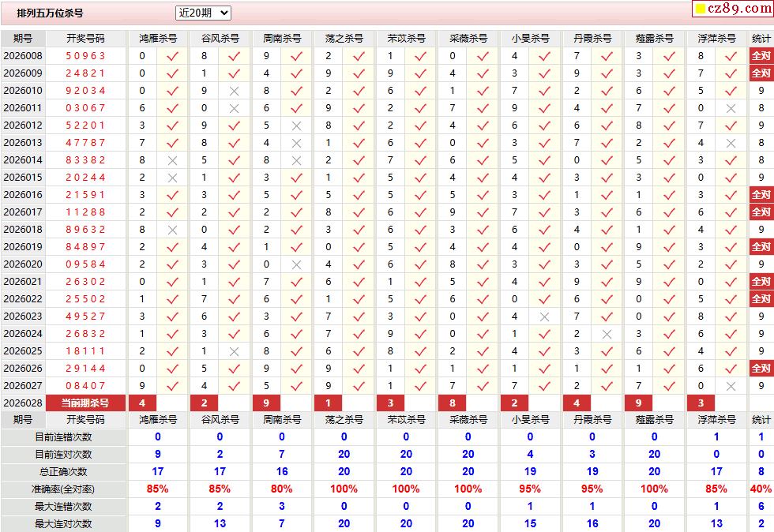Click draw number 08407
This screenshot has height=532, width=774.
pyautogui.click(x=85, y=385)
